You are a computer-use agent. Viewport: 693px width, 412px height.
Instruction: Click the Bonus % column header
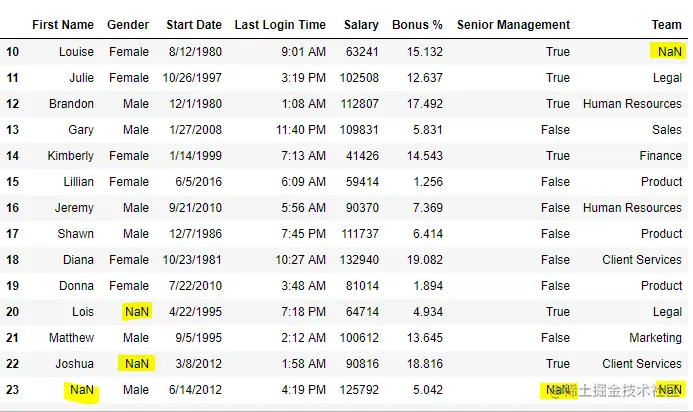point(417,24)
